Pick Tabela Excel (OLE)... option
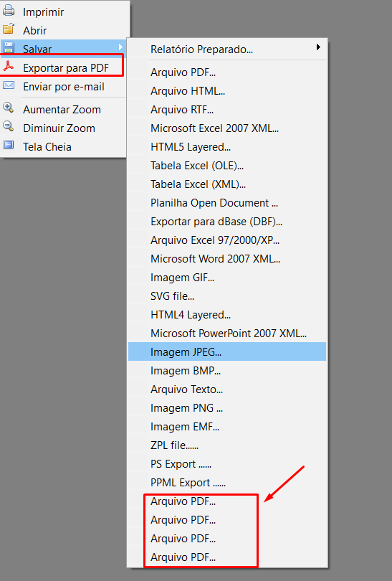The image size is (392, 581). [x=227, y=165]
